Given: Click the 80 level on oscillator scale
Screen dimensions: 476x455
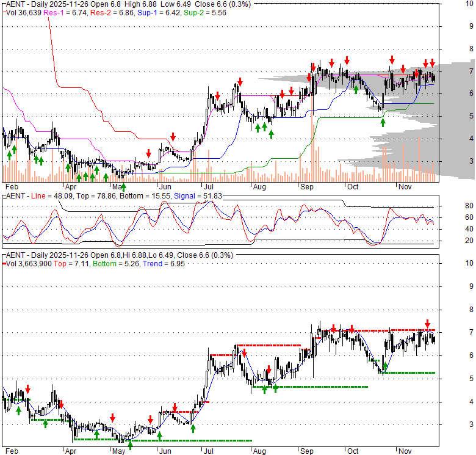Looking at the screenshot, I should [x=469, y=206].
